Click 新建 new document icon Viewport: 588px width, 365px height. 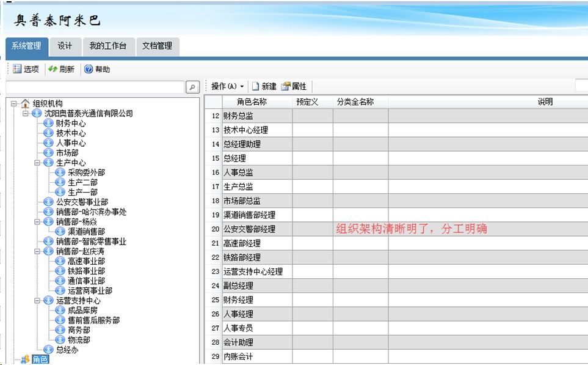click(256, 86)
